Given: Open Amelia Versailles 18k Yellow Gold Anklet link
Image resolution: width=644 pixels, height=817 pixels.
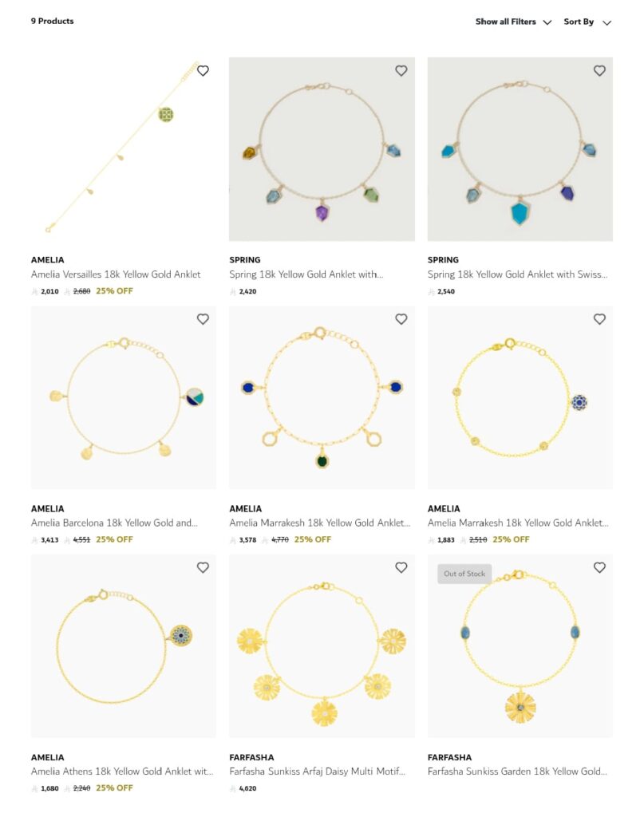Looking at the screenshot, I should 116,274.
